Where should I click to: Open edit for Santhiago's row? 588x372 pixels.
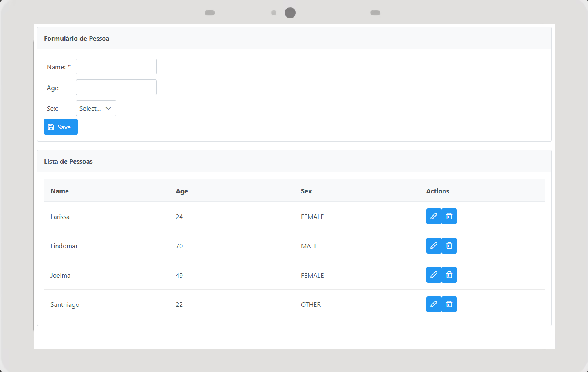(434, 304)
